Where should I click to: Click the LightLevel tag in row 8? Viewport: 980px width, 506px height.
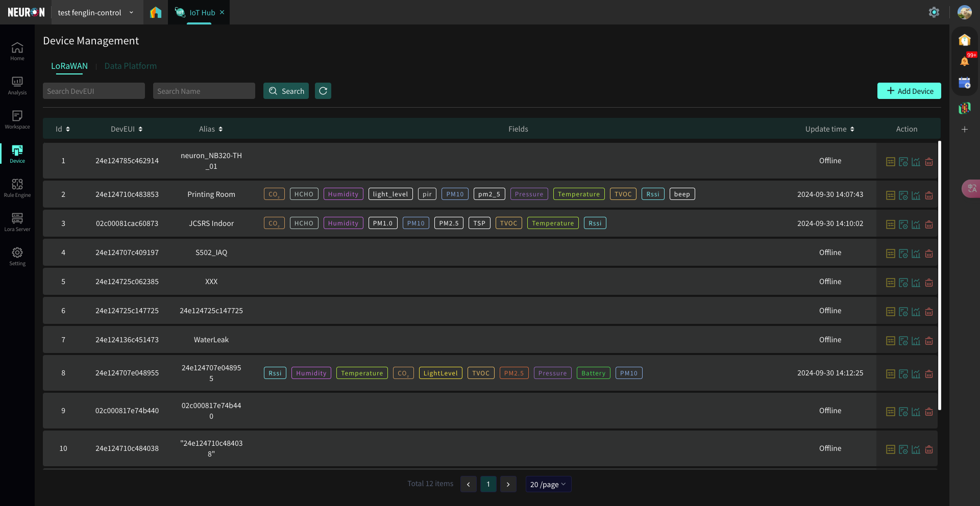point(440,373)
